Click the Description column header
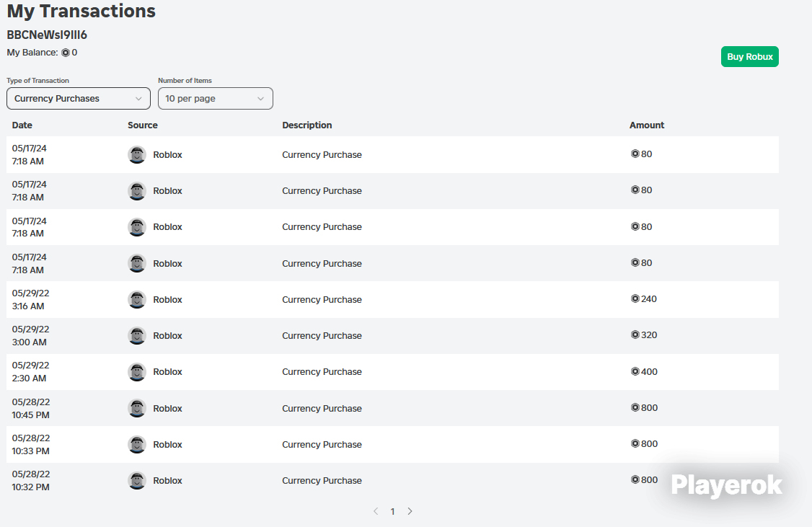 [307, 125]
